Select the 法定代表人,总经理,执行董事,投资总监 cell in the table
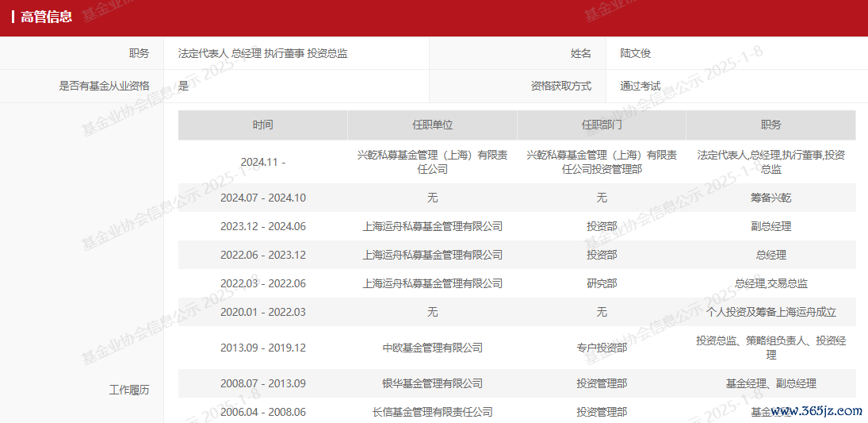The image size is (868, 423). click(771, 162)
